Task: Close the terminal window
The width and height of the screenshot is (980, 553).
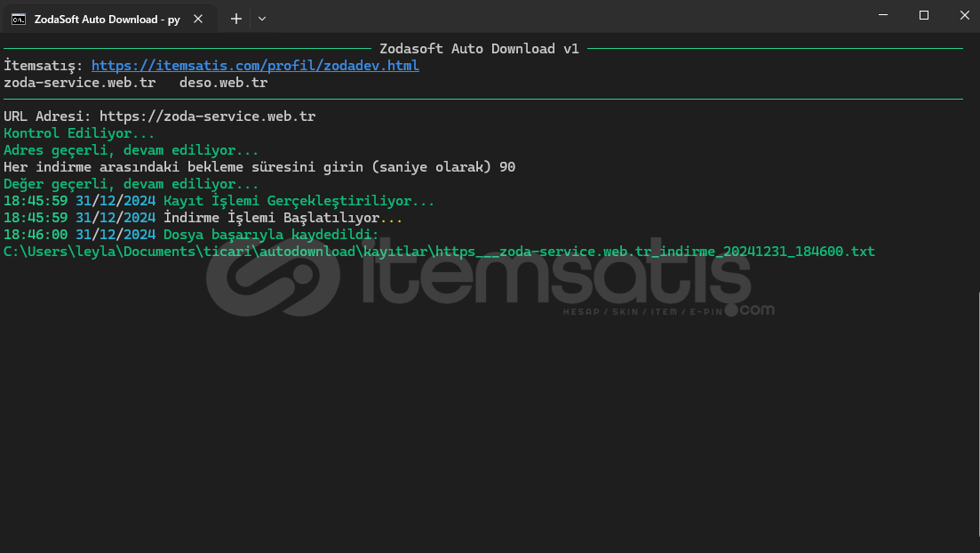Action: 964,15
